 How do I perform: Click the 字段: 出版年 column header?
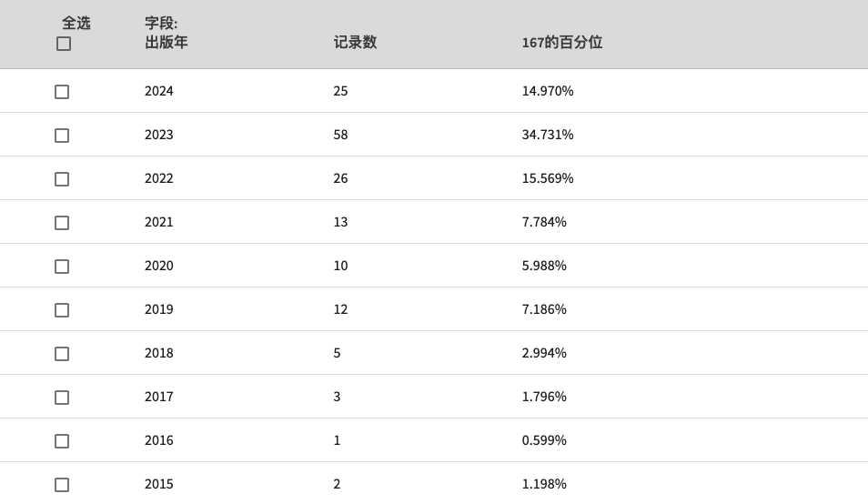click(167, 33)
